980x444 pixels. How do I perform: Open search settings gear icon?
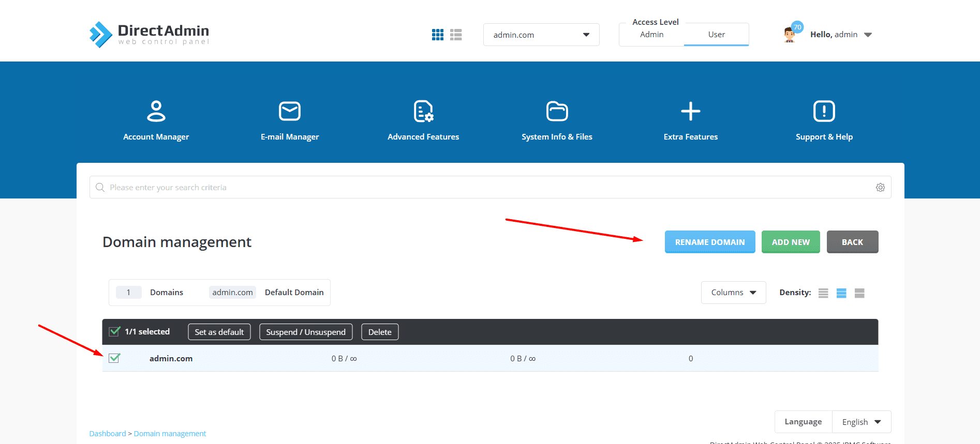click(880, 187)
